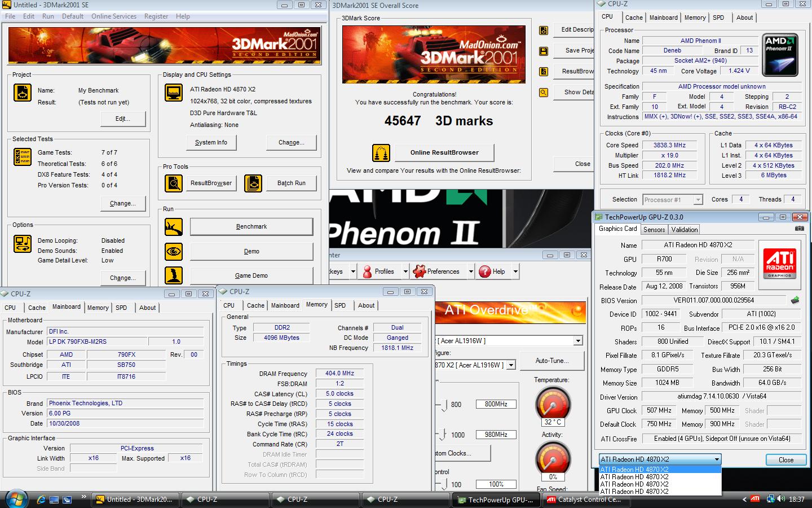
Task: Open the 870 X2 adapter configuration dropdown
Action: click(x=511, y=365)
